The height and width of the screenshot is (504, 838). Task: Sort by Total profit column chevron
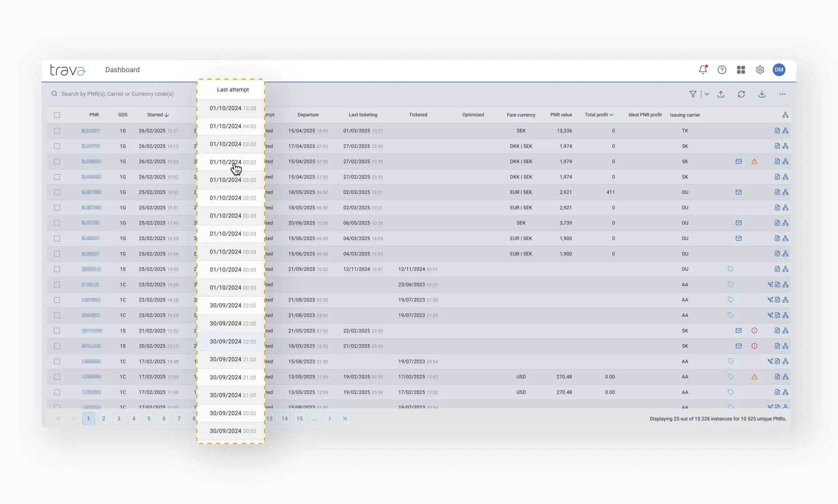(x=611, y=115)
